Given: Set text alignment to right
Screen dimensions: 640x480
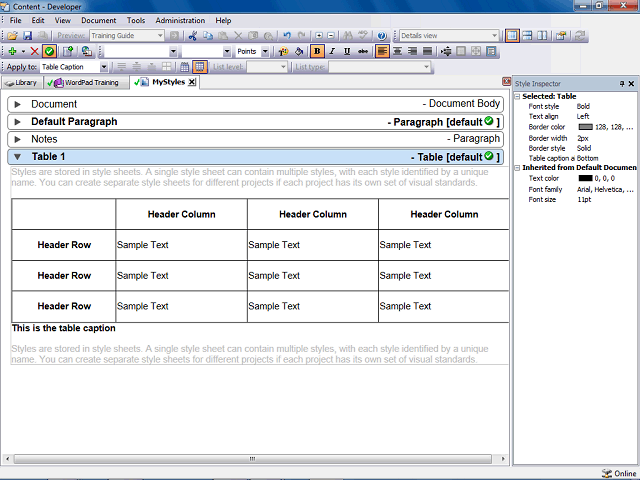Looking at the screenshot, I should [412, 51].
